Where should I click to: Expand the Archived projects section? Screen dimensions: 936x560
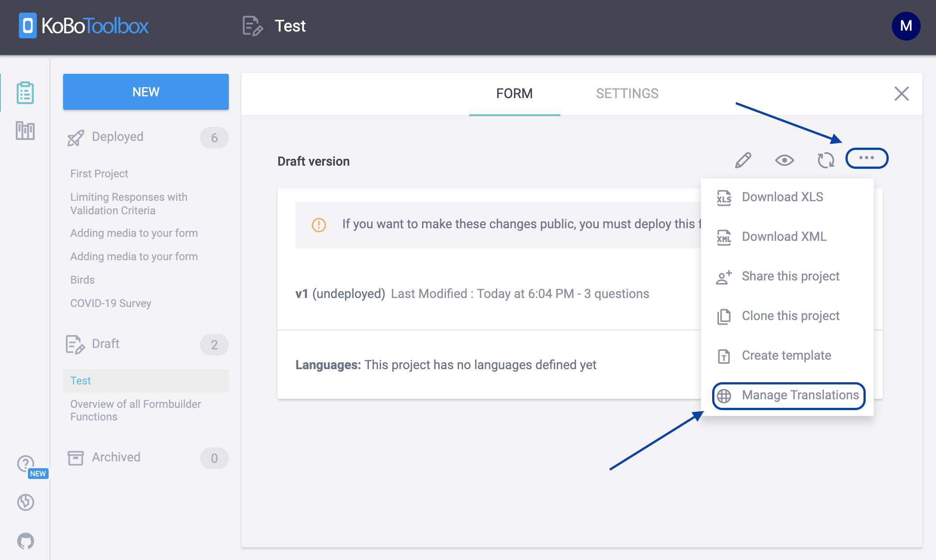[x=116, y=457]
